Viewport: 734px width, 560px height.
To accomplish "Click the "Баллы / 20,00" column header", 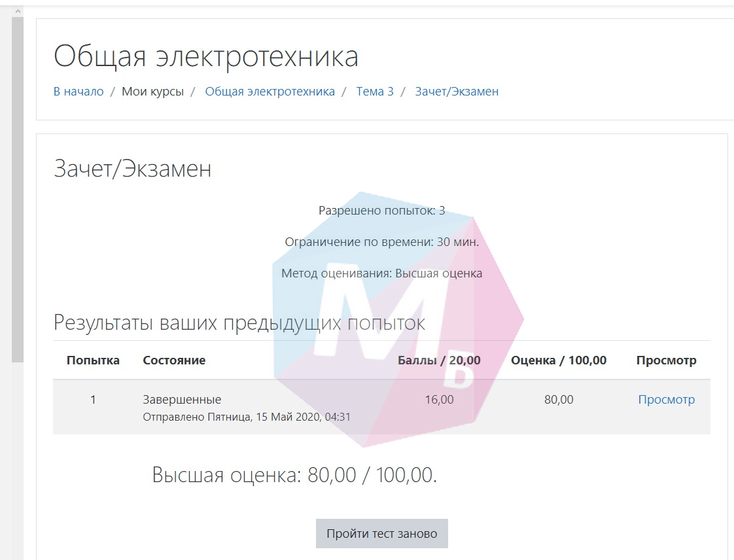I will tap(439, 360).
